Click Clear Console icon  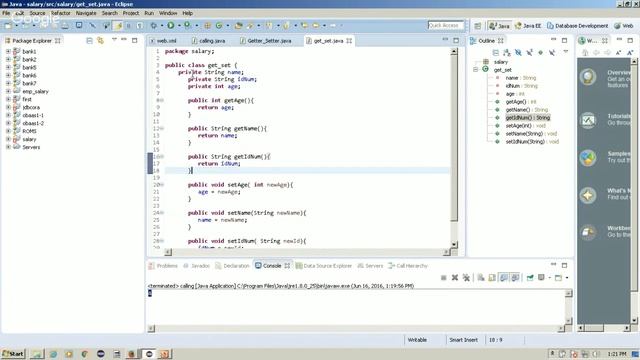click(x=481, y=278)
